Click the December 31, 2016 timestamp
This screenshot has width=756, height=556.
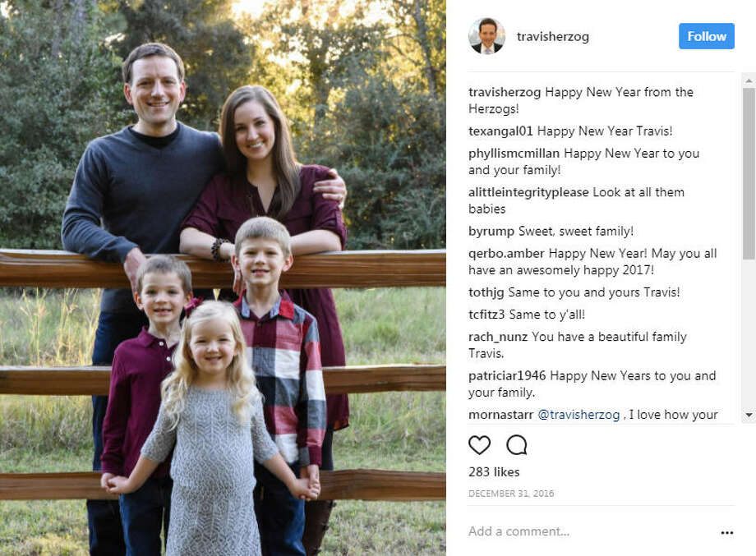(x=511, y=494)
